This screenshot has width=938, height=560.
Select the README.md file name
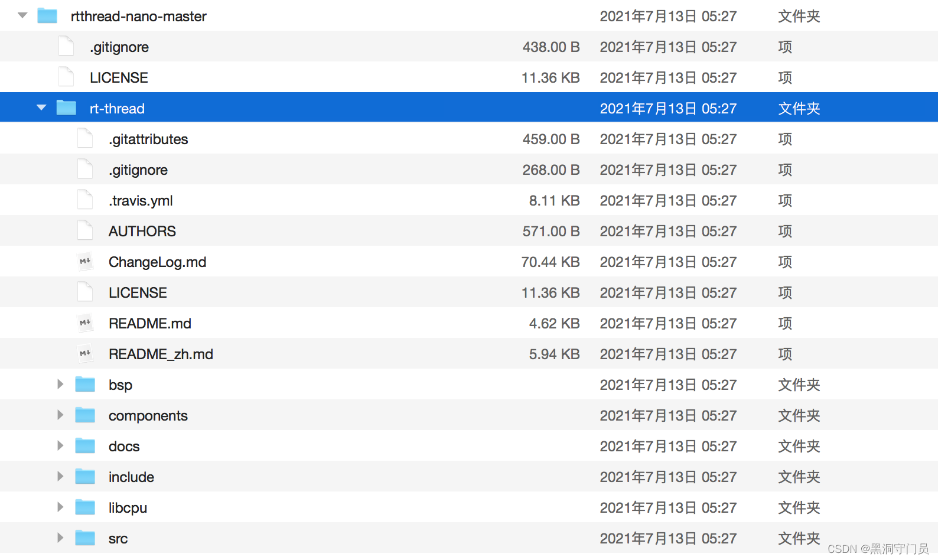150,324
